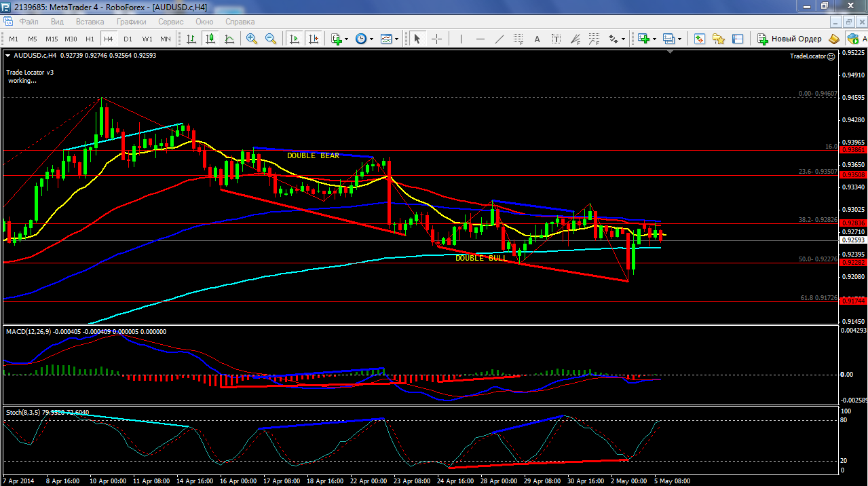
Task: Open the Сервис menu
Action: point(171,21)
